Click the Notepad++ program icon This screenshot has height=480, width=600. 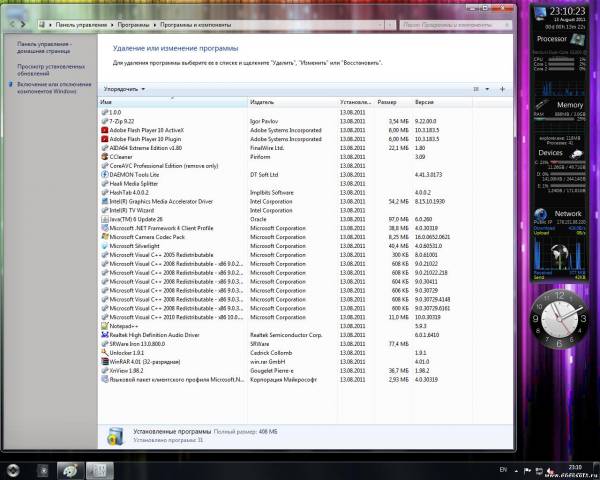coord(104,326)
